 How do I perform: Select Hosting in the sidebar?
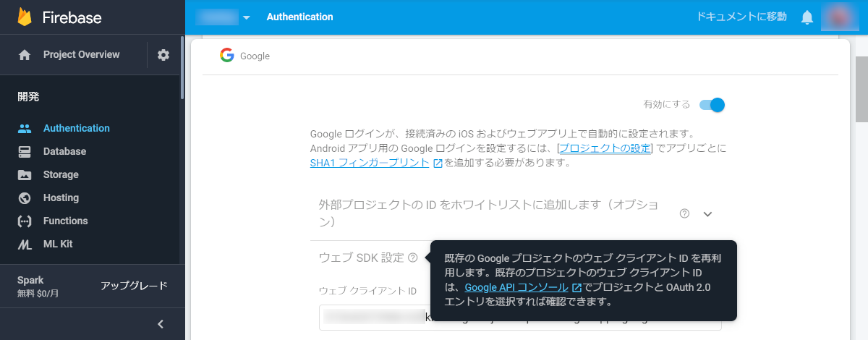pyautogui.click(x=61, y=197)
